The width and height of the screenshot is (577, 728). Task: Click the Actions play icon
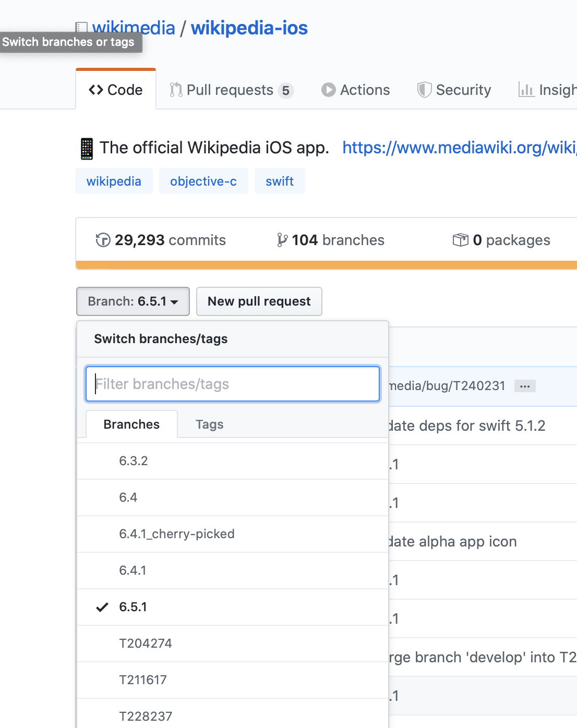point(328,90)
